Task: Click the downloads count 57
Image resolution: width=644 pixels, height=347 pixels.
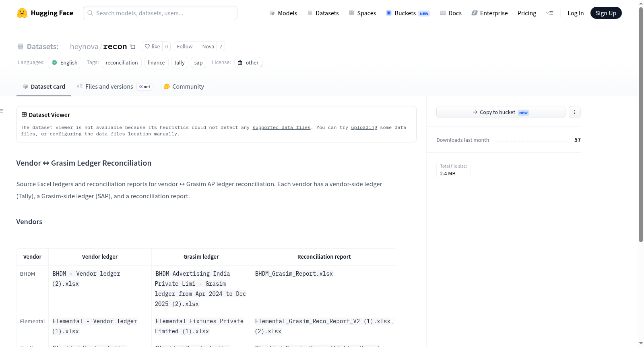Action: point(577,140)
